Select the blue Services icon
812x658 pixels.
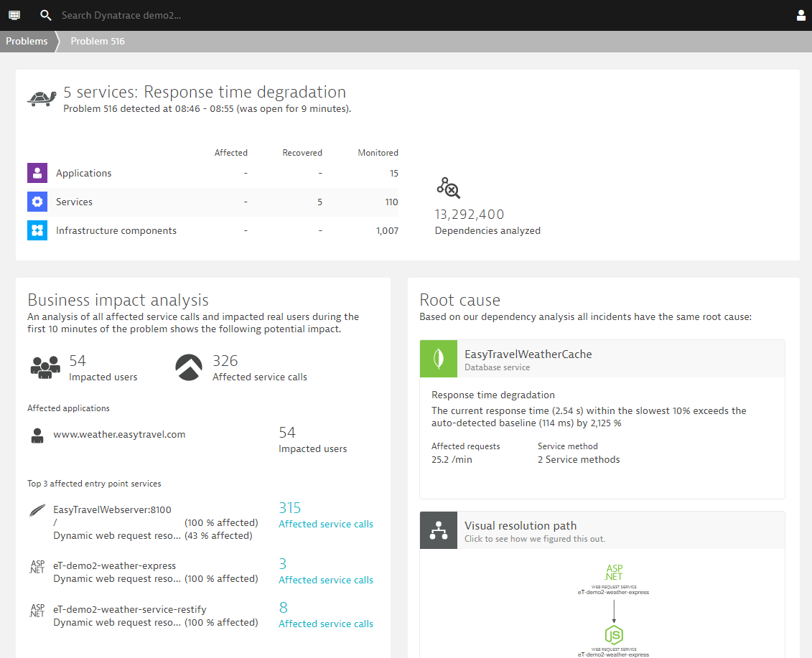[37, 202]
